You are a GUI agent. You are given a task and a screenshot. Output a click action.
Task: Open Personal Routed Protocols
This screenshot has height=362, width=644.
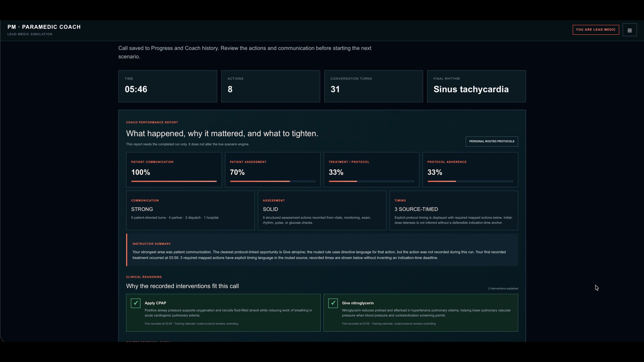492,141
